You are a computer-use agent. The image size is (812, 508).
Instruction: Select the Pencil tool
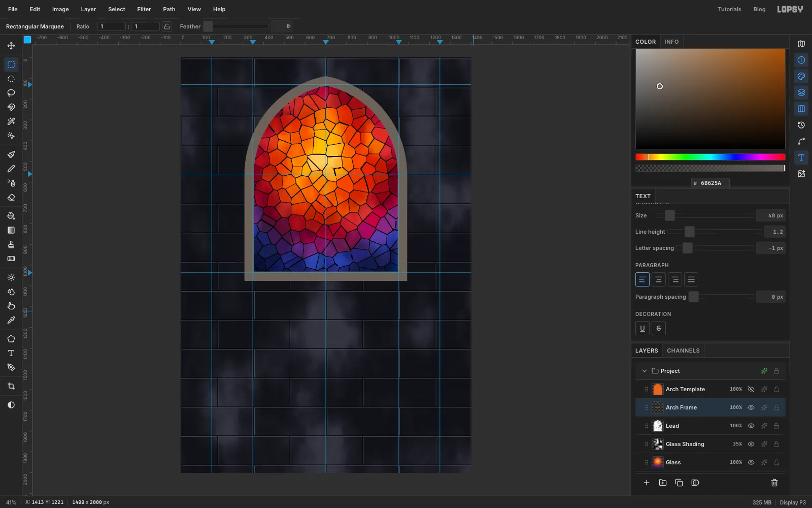click(11, 169)
